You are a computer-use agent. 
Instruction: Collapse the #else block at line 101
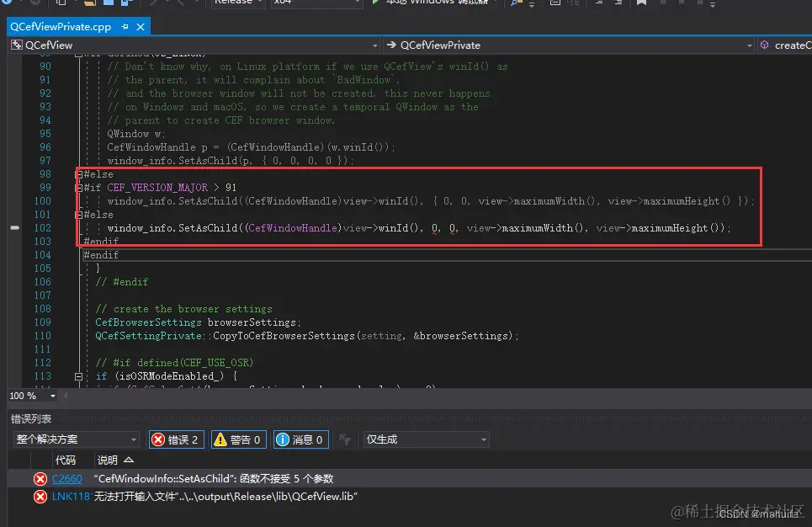[x=79, y=215]
